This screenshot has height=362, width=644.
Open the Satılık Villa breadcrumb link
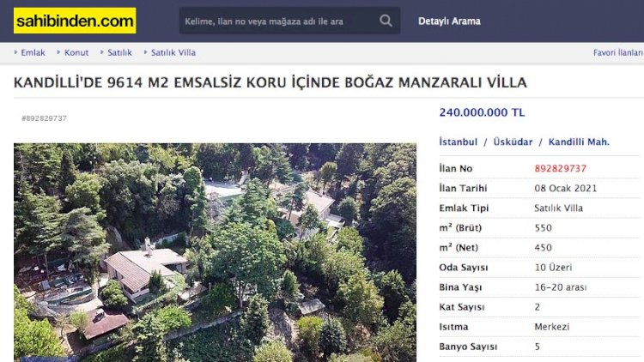coord(173,52)
